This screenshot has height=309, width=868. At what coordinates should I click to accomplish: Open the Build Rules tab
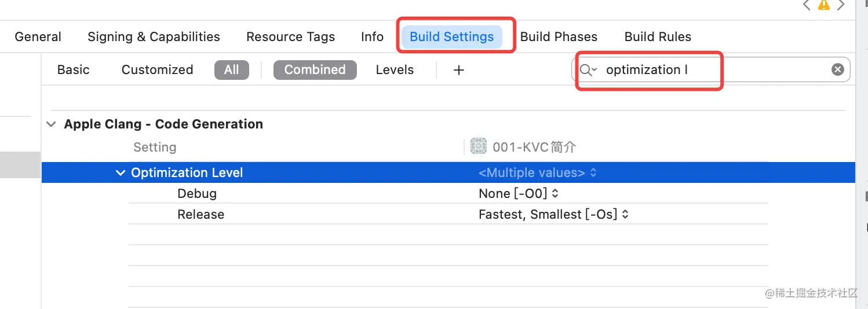[x=658, y=37]
